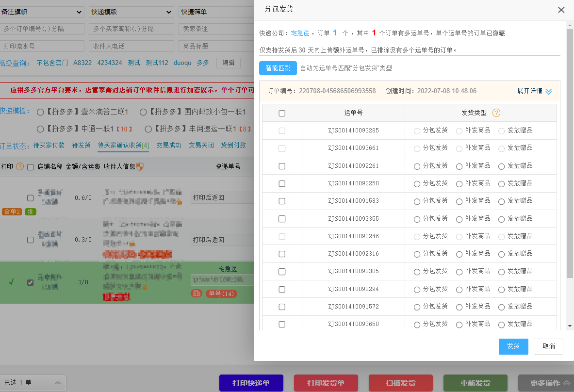Select 分包发货 for waybill ZJS001410093355
574x392 pixels.
click(417, 219)
